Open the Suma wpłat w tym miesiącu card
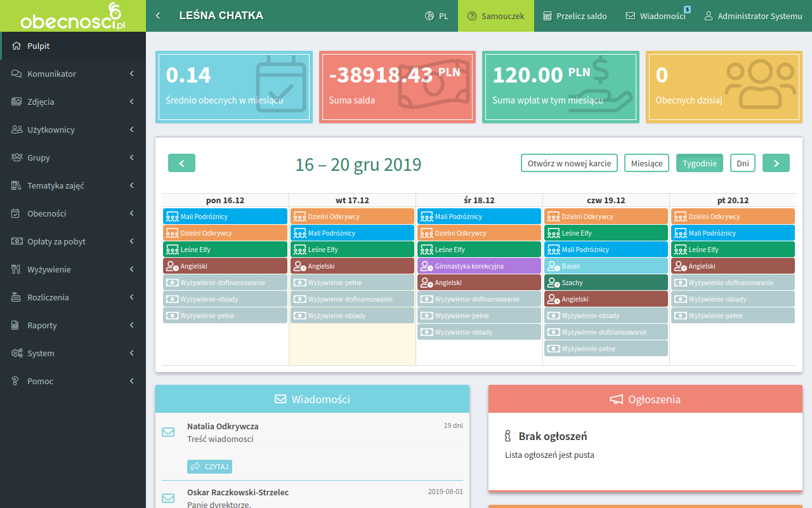 pos(561,87)
